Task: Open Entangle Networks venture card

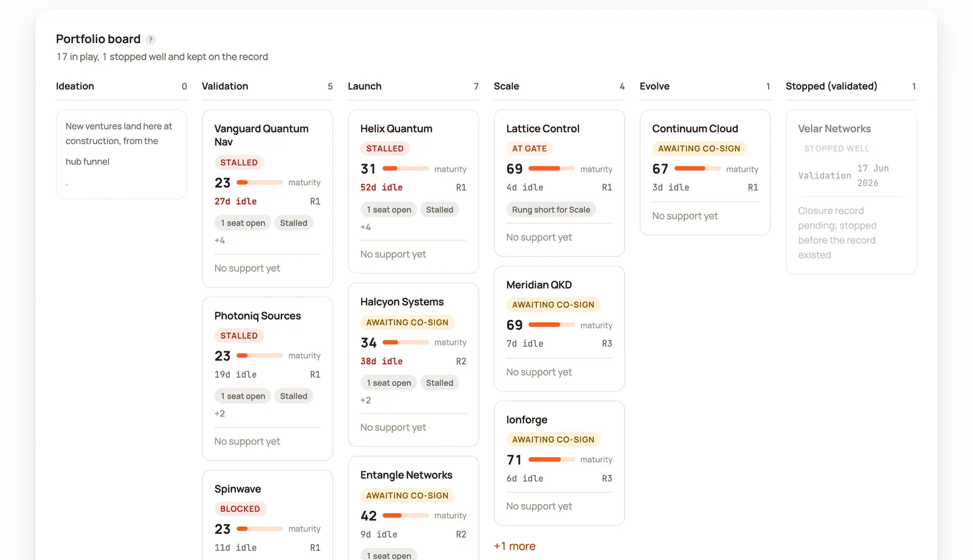Action: point(414,508)
